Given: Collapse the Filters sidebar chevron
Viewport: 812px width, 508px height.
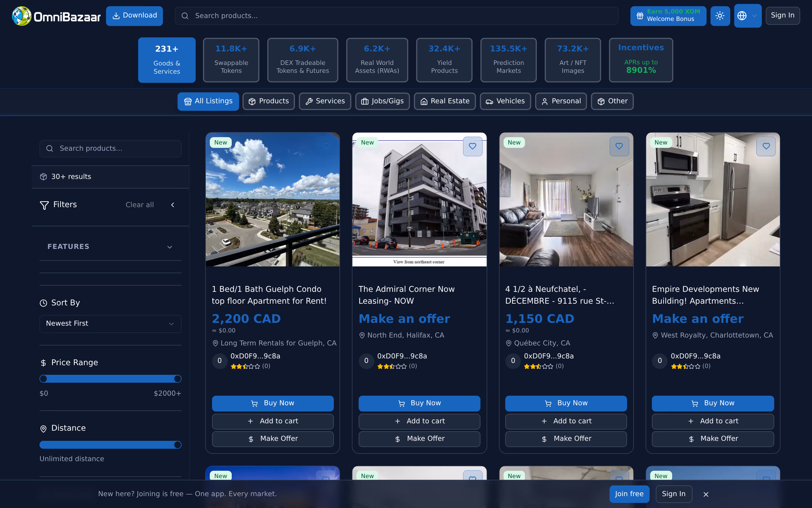Looking at the screenshot, I should (x=173, y=205).
